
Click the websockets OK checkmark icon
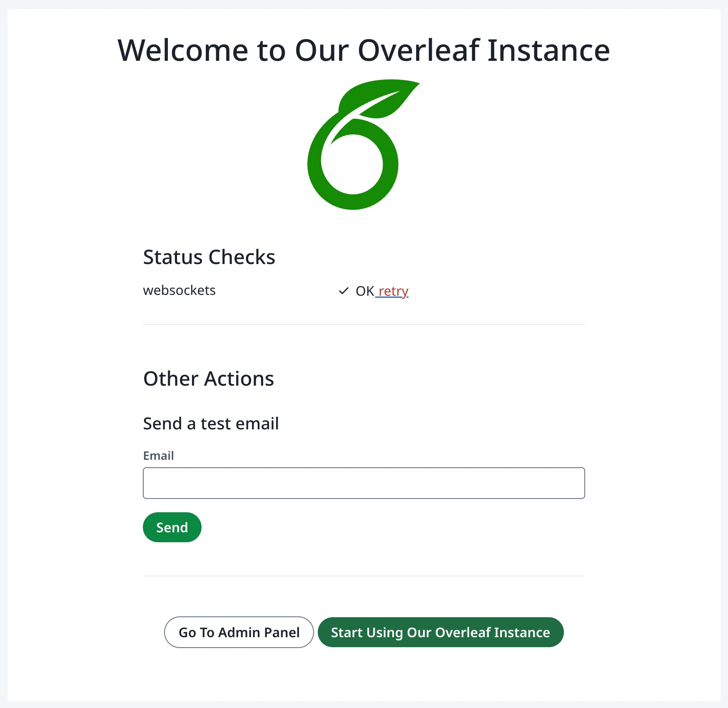tap(344, 291)
